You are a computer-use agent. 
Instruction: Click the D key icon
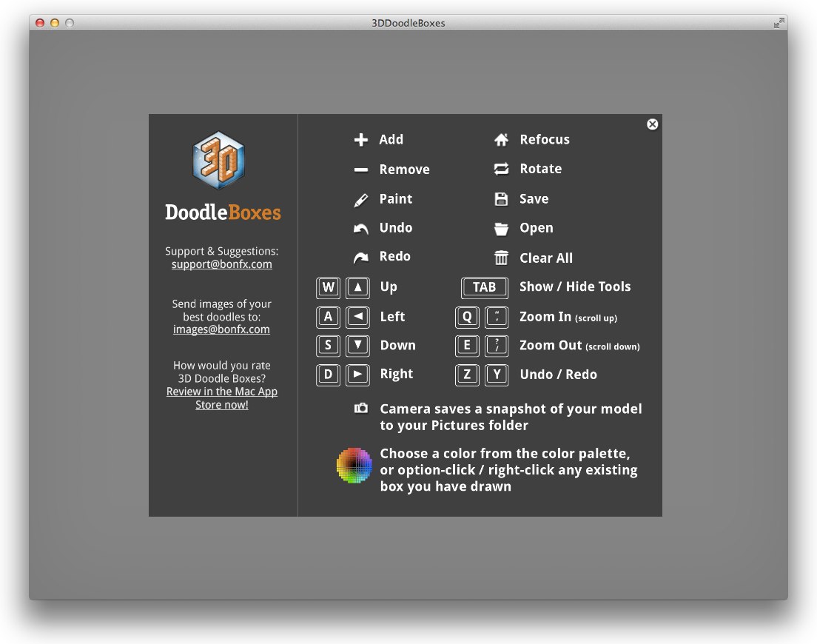point(329,375)
